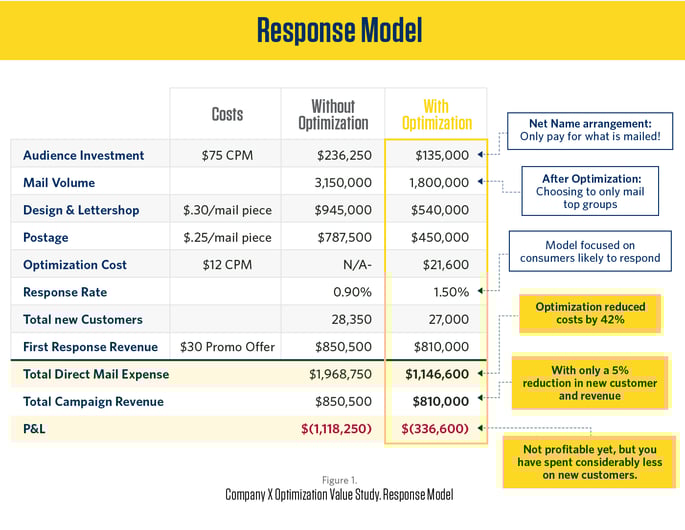Click the '3,150,000' mail volume value

pyautogui.click(x=343, y=183)
